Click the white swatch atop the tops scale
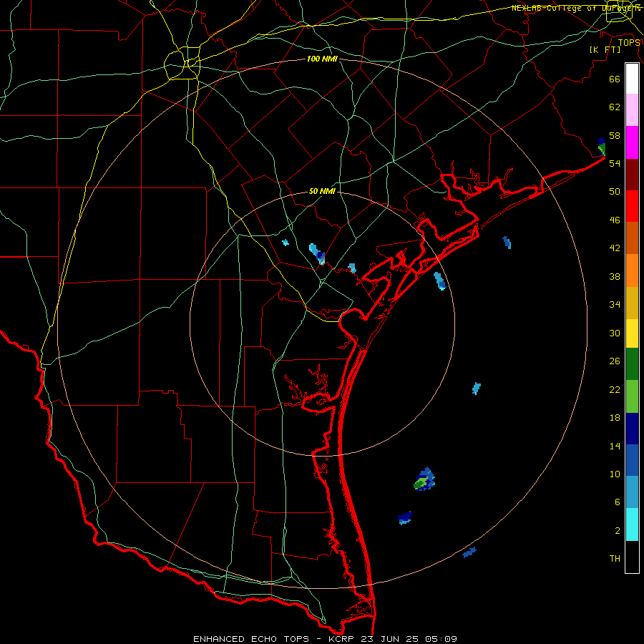 (632, 79)
